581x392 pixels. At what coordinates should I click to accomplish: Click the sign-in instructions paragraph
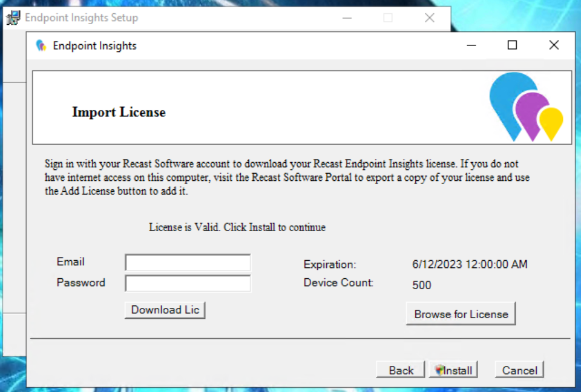[287, 177]
